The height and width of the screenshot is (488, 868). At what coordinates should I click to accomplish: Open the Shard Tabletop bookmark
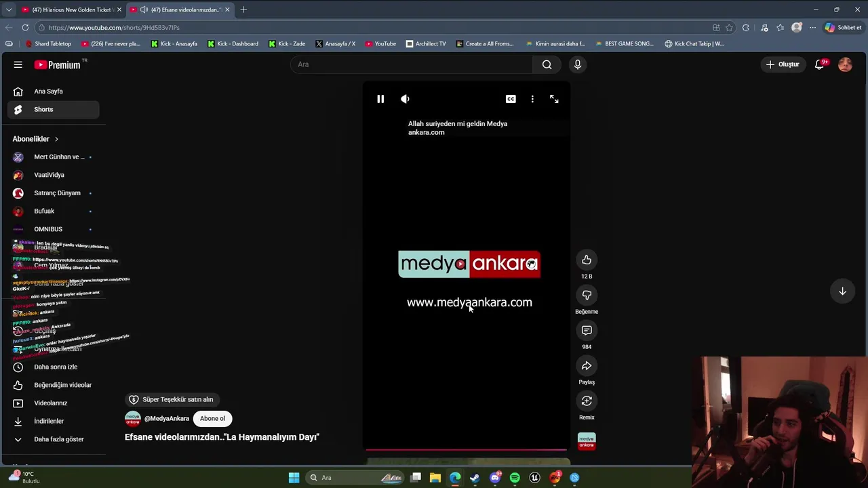click(48, 44)
